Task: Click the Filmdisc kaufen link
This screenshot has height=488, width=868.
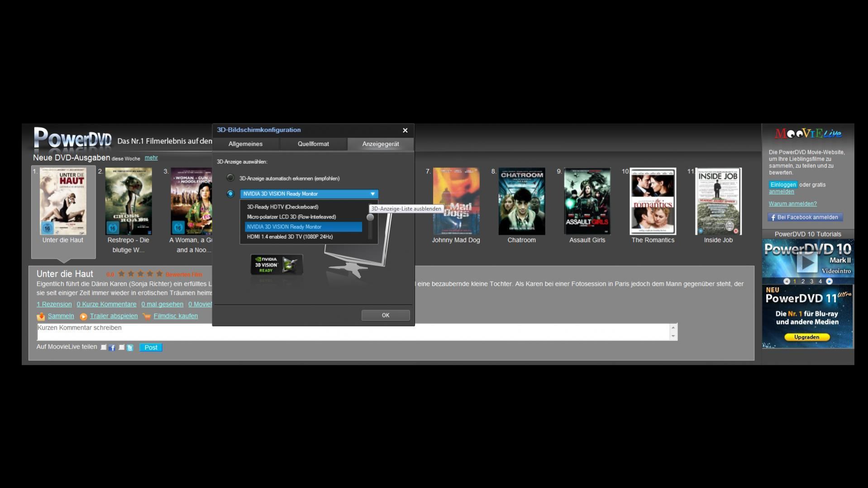Action: 176,316
